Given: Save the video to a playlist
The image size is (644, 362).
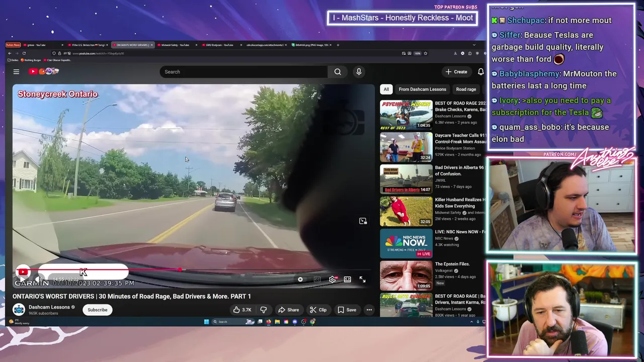Looking at the screenshot, I should 347,310.
